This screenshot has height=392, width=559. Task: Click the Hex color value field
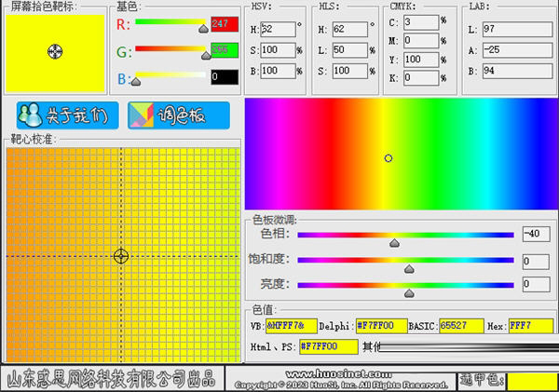pyautogui.click(x=532, y=327)
